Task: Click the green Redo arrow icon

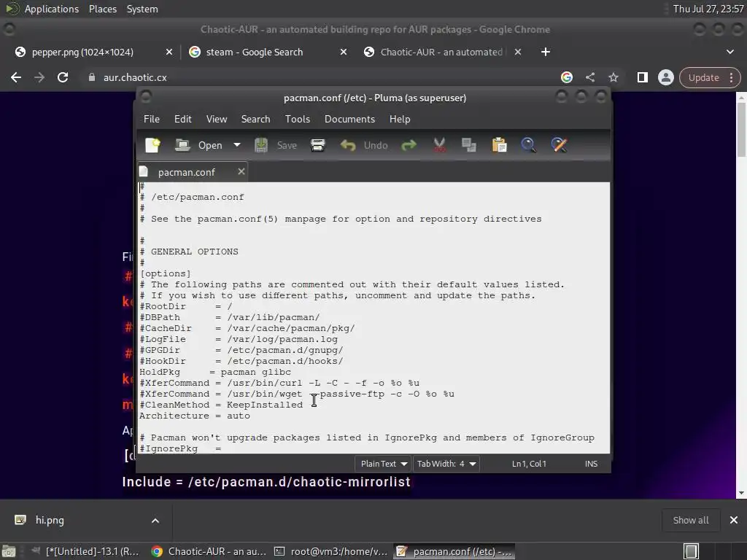Action: [409, 145]
